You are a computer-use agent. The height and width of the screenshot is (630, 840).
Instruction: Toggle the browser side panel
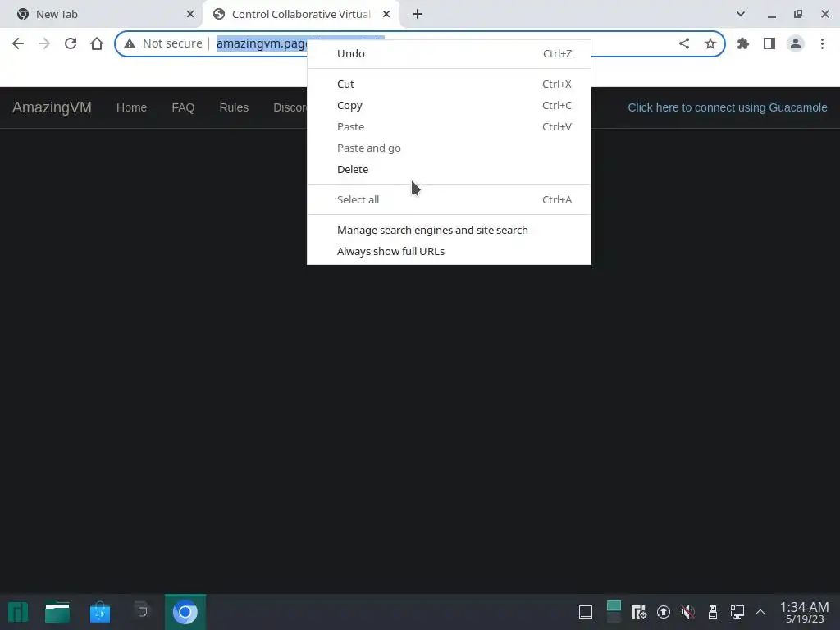pos(769,43)
